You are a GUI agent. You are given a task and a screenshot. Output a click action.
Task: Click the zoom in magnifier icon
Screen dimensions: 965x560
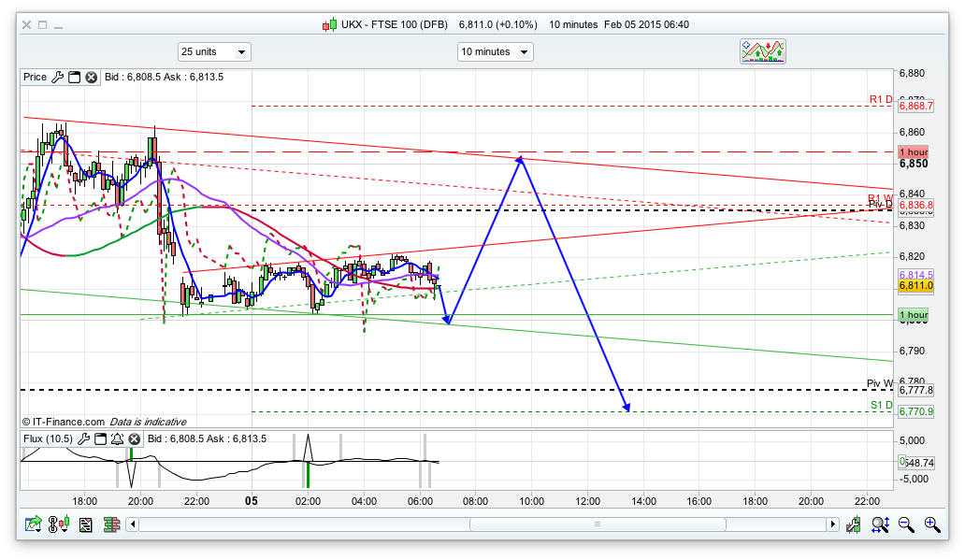click(931, 525)
